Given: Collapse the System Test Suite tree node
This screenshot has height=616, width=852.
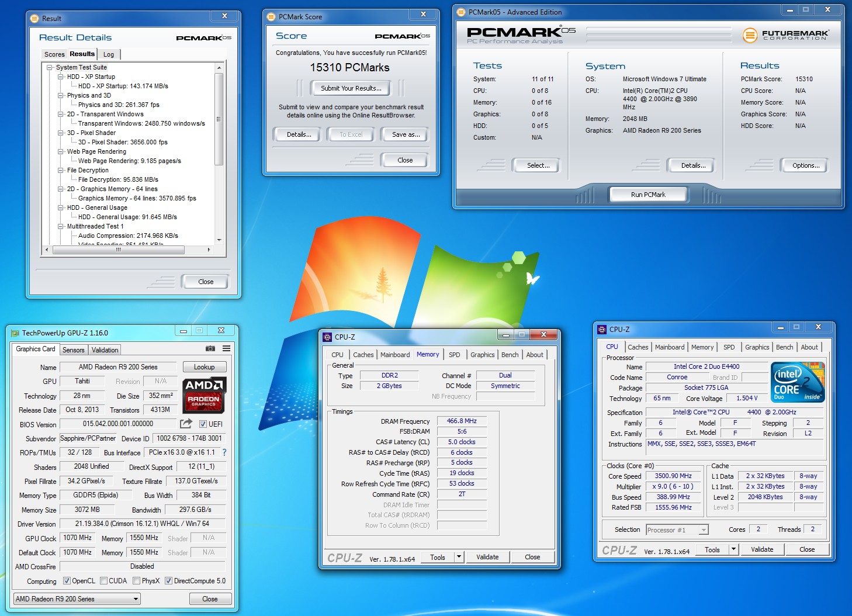Looking at the screenshot, I should [50, 67].
